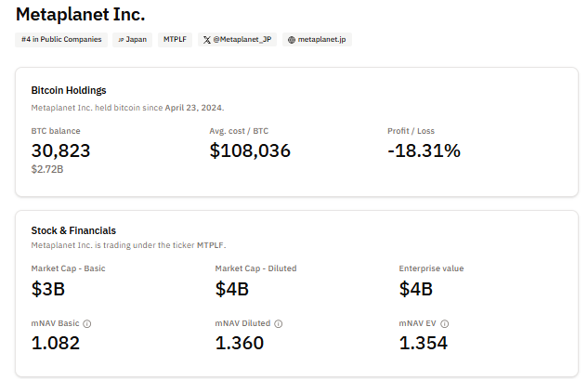Click the 30,823 BTC balance value
588x379 pixels.
[60, 150]
